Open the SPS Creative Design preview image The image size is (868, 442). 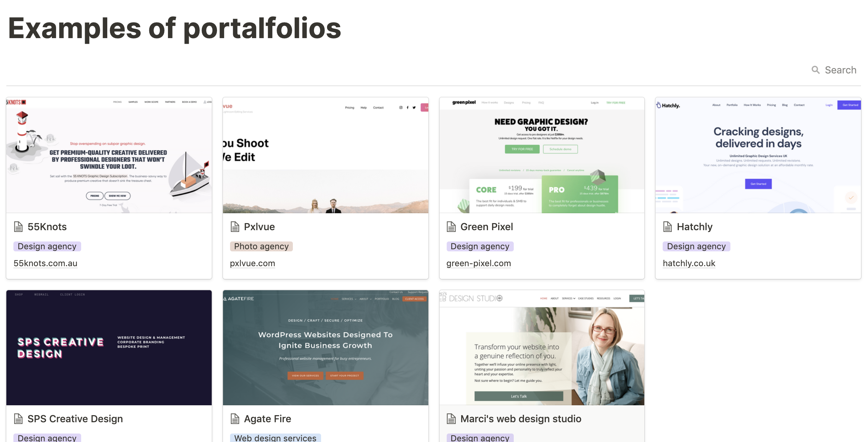point(109,348)
